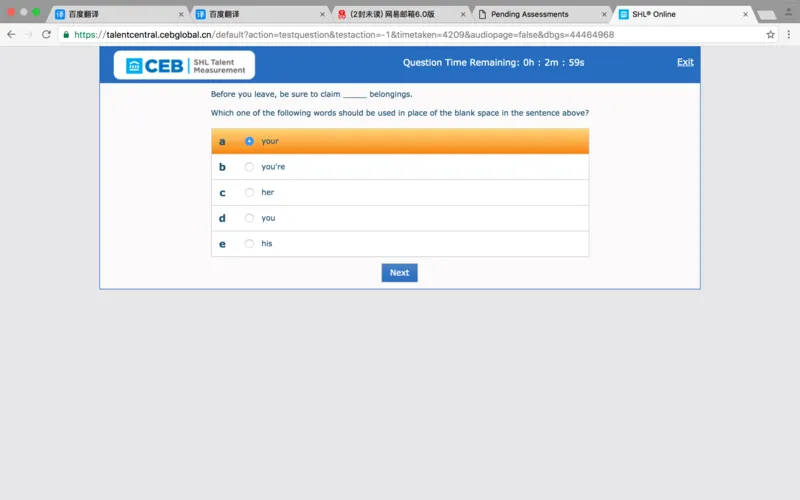Screen dimensions: 800x500
Task: Select the "his" radio option
Action: tap(249, 244)
